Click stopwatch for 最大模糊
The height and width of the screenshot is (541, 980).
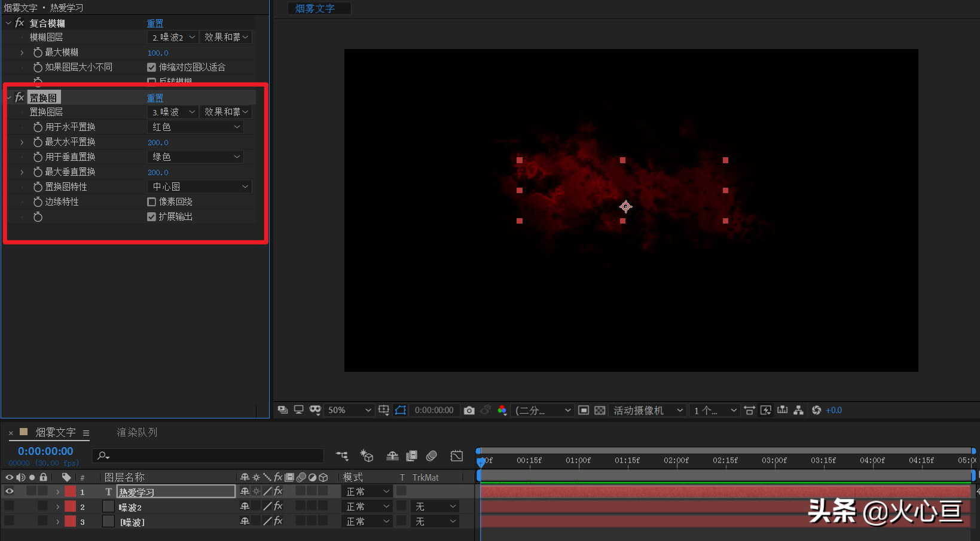pyautogui.click(x=38, y=53)
